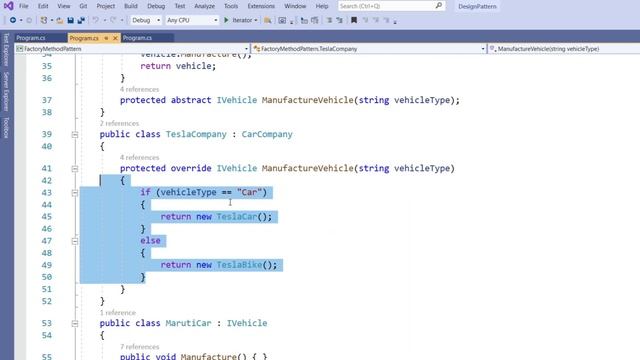Click the Navigate Backward arrow icon
The width and height of the screenshot is (640, 360).
13,20
